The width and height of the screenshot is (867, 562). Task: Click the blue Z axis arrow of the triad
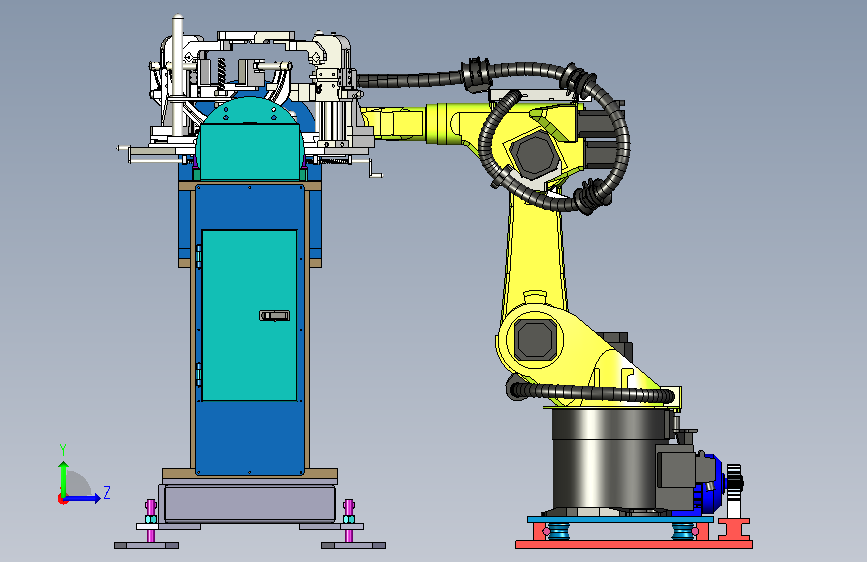pos(85,498)
